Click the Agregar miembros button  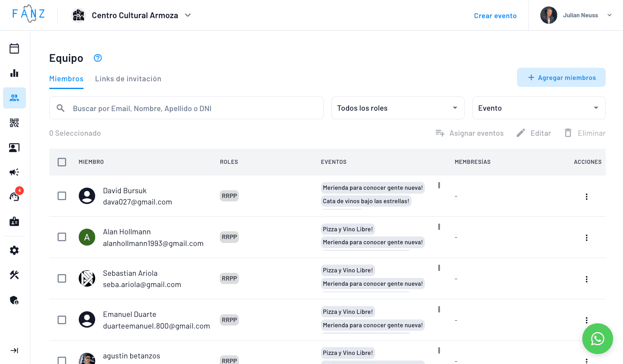[x=561, y=78]
